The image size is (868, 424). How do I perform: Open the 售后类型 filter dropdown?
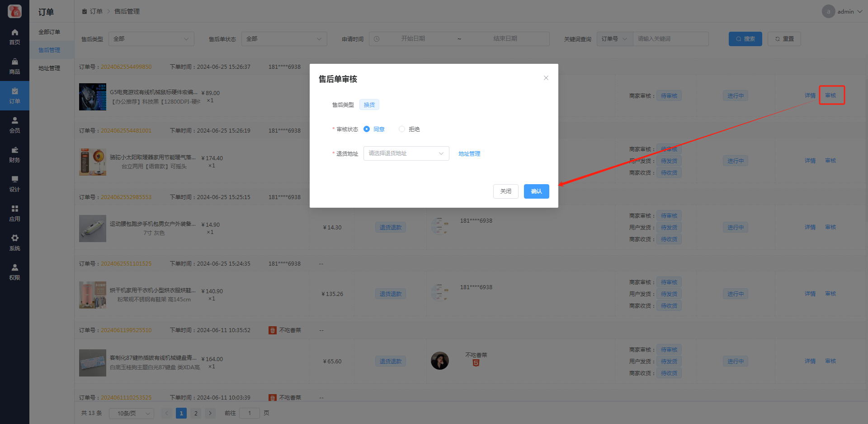[151, 39]
